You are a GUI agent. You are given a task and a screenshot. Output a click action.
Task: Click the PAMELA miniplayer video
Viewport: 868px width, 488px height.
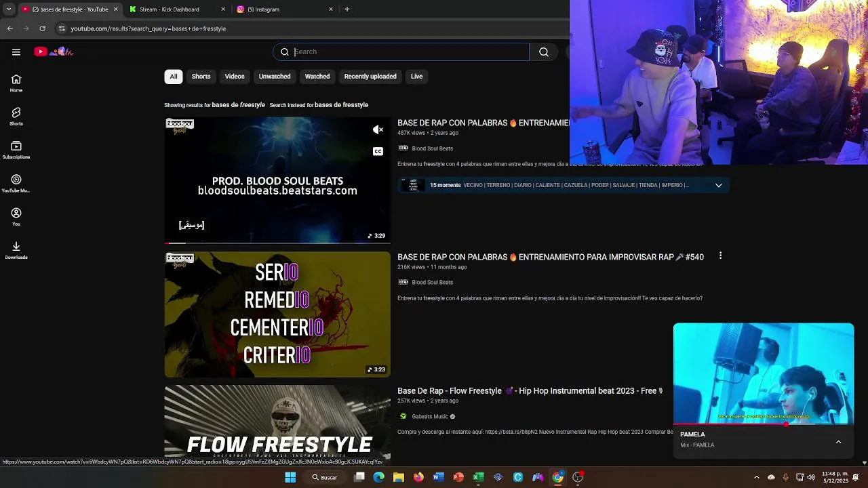(764, 373)
